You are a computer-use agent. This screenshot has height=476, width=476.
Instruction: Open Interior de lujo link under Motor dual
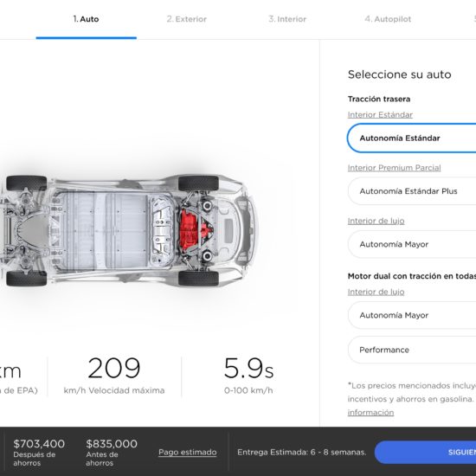coord(376,292)
